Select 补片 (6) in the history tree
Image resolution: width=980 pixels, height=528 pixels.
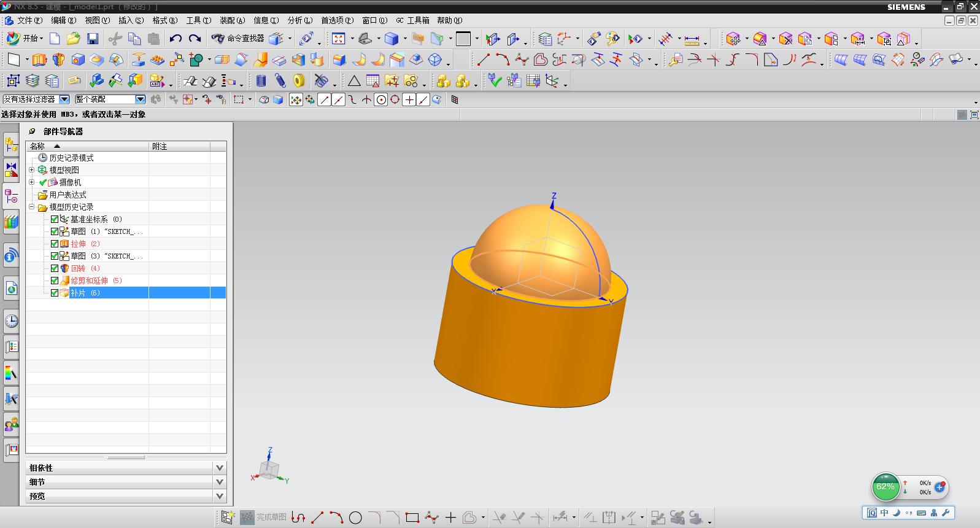coord(85,293)
